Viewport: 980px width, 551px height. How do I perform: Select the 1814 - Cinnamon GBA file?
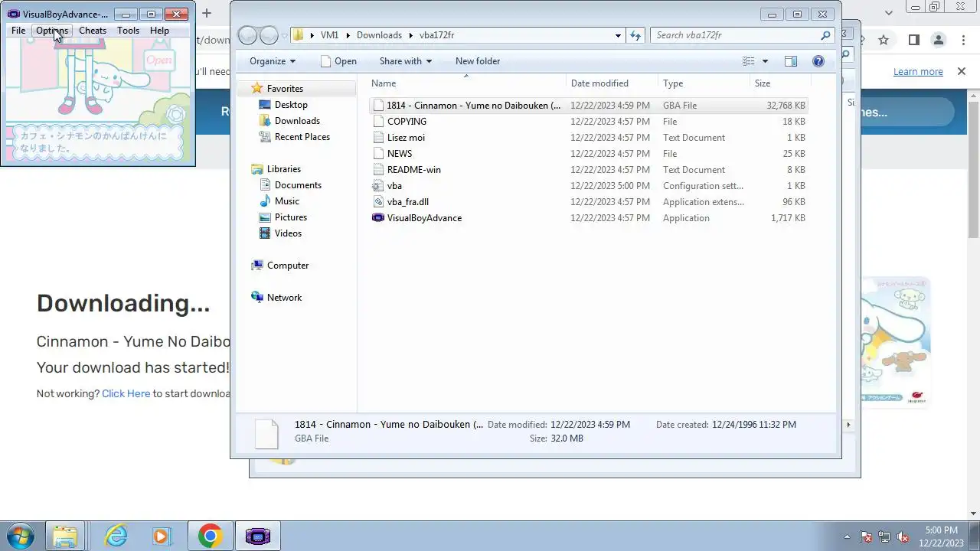[588, 106]
